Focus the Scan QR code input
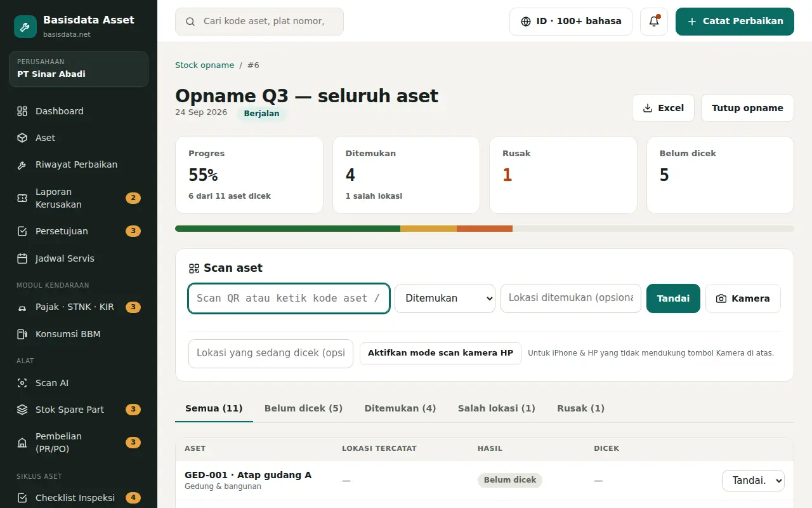The height and width of the screenshot is (508, 812). coord(289,298)
